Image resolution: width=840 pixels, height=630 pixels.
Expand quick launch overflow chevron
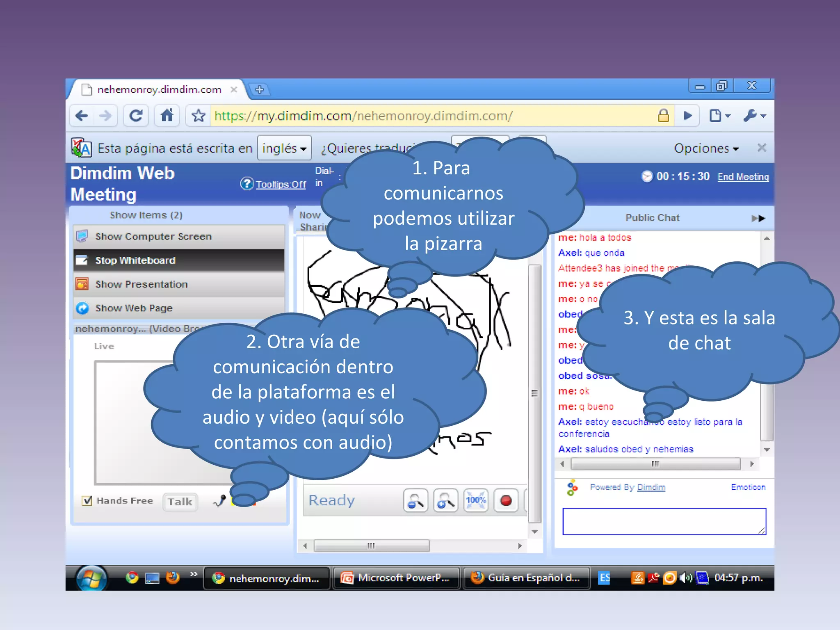tap(194, 574)
